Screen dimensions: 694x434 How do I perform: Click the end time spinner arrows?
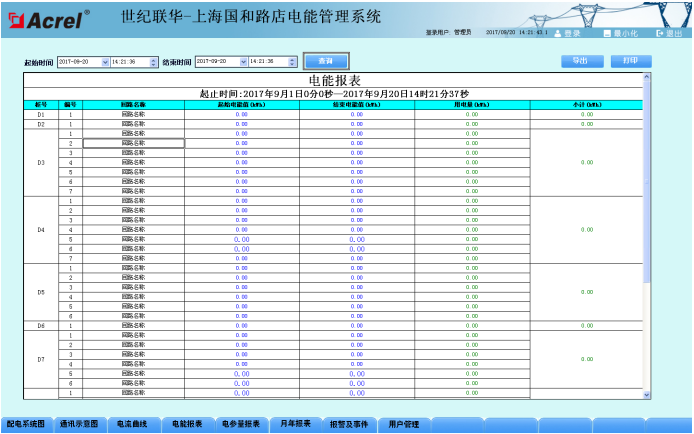tap(291, 61)
